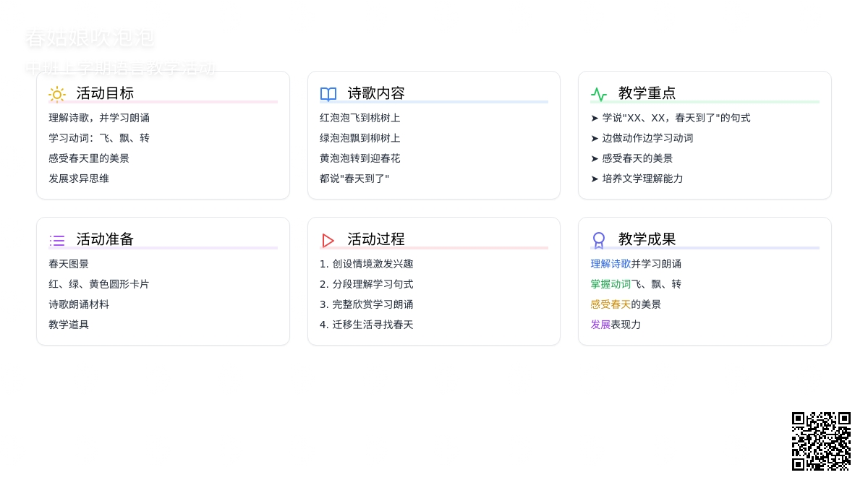868x488 pixels.
Task: Select the 教学重点 card heading
Action: (647, 93)
